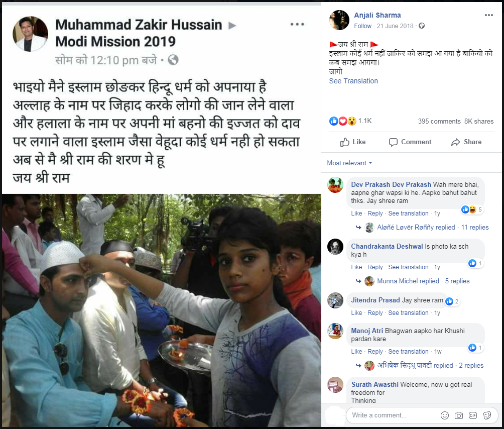Click the emoji icon in comment box

[445, 415]
